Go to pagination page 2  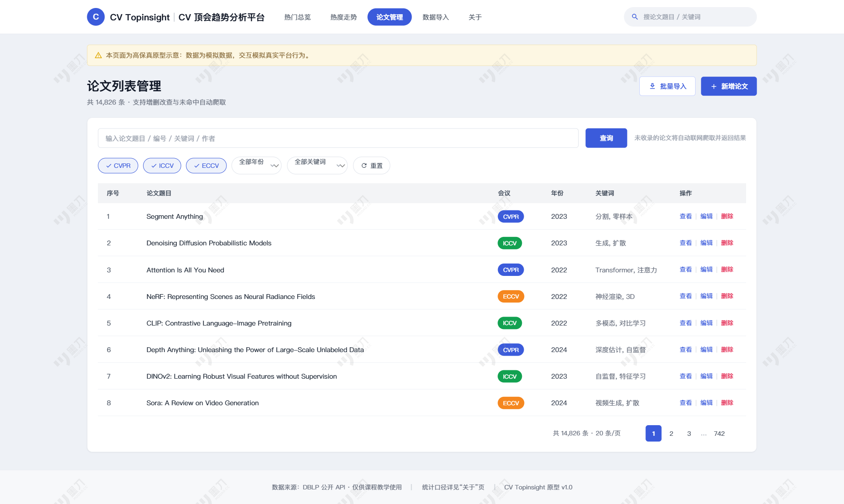click(671, 434)
